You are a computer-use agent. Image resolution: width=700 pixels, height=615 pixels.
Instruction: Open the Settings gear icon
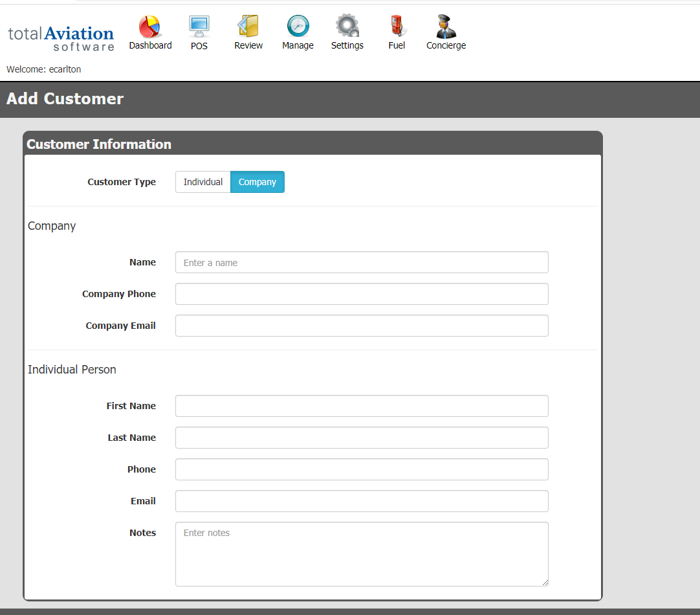[347, 27]
